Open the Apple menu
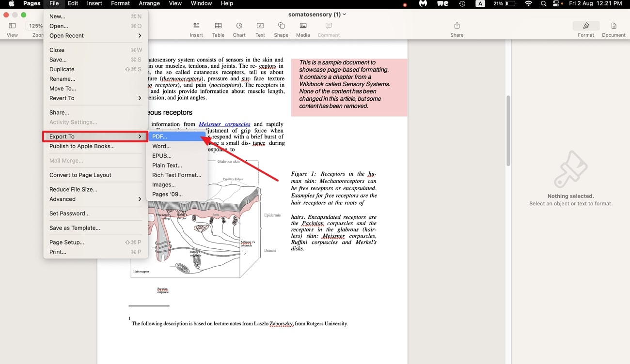 [x=12, y=3]
